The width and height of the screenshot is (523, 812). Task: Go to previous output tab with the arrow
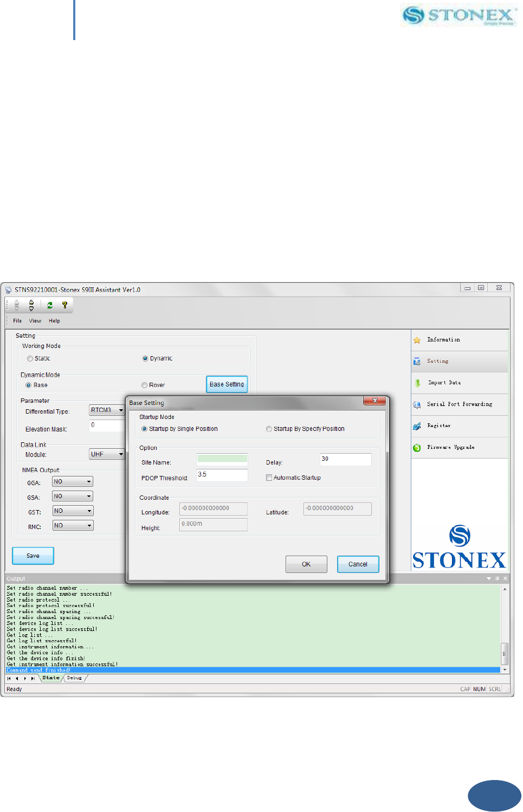17,678
